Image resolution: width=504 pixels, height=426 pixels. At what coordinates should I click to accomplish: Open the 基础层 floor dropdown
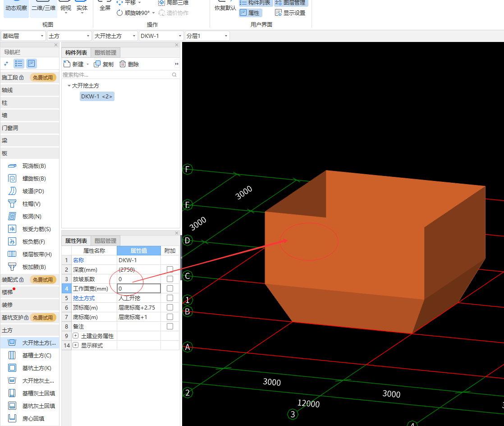pyautogui.click(x=23, y=36)
